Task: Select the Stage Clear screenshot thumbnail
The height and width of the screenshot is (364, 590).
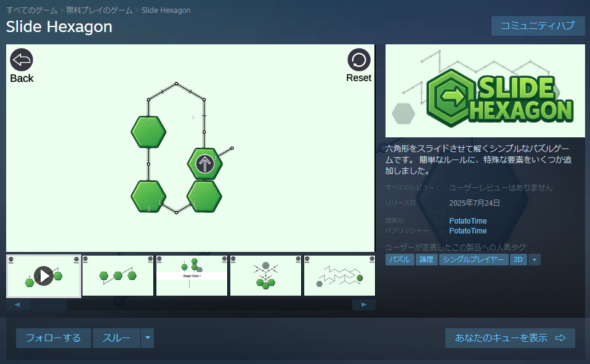Action: coord(192,276)
